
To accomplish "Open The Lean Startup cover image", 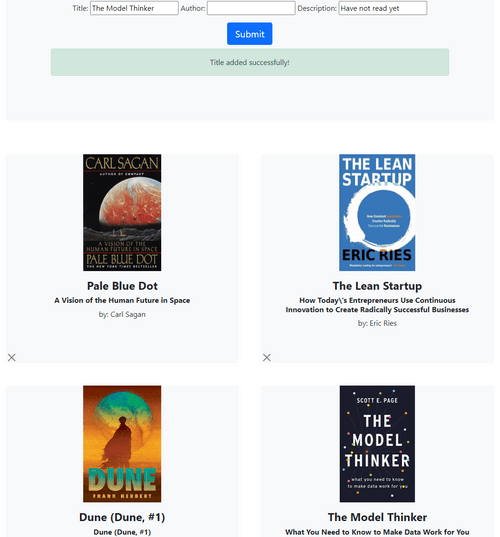I will click(377, 213).
